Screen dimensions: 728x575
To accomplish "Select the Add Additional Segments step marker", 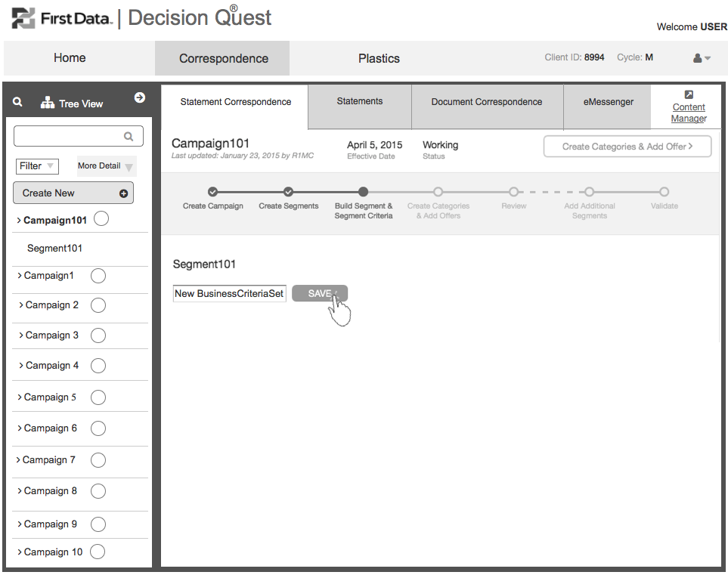I will (589, 192).
